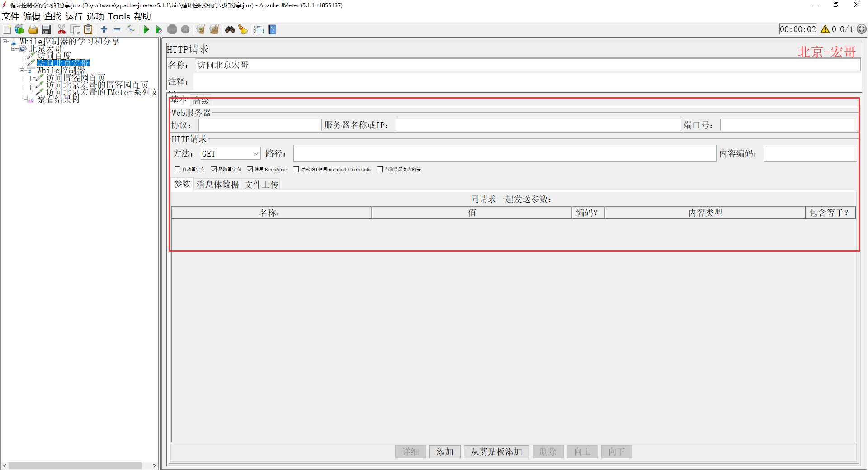Open the 编辑 menu
The width and height of the screenshot is (868, 470).
click(32, 16)
